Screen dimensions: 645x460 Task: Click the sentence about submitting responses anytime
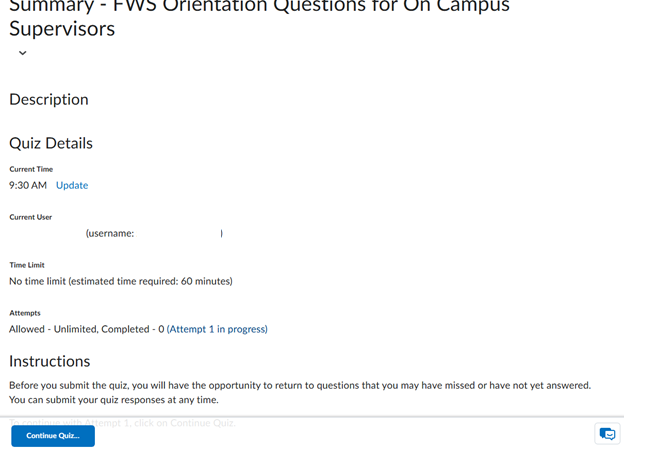tap(114, 400)
